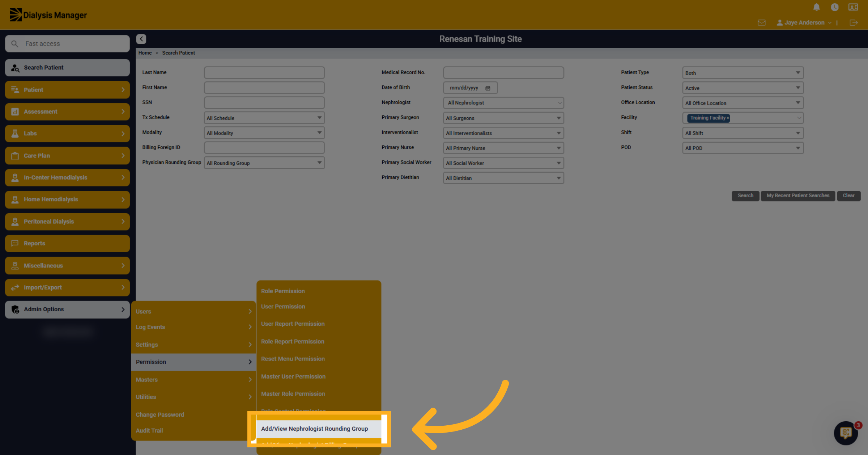This screenshot has height=455, width=868.
Task: Collapse sidebar with the back arrow icon
Action: (x=141, y=39)
